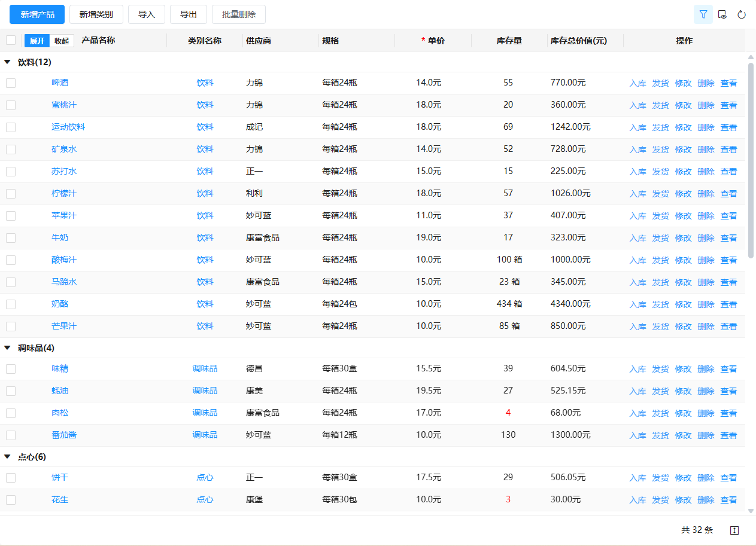Tick the select-all header checkbox

pyautogui.click(x=11, y=40)
